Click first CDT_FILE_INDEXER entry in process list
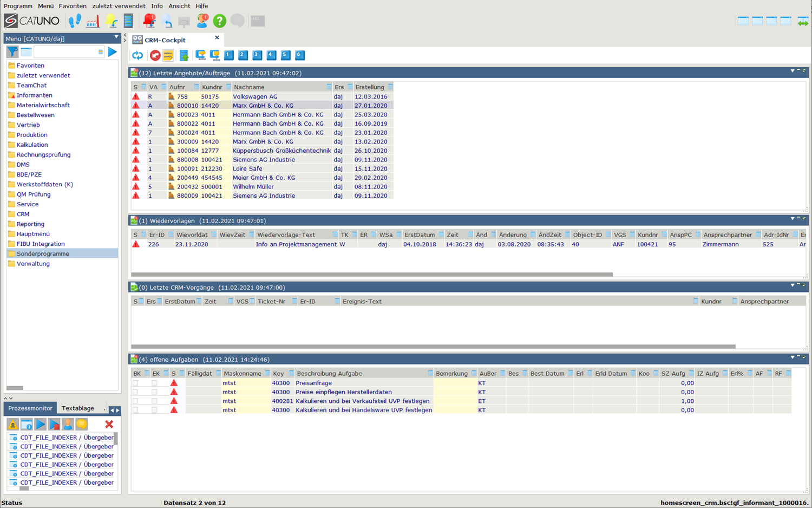 pos(67,438)
